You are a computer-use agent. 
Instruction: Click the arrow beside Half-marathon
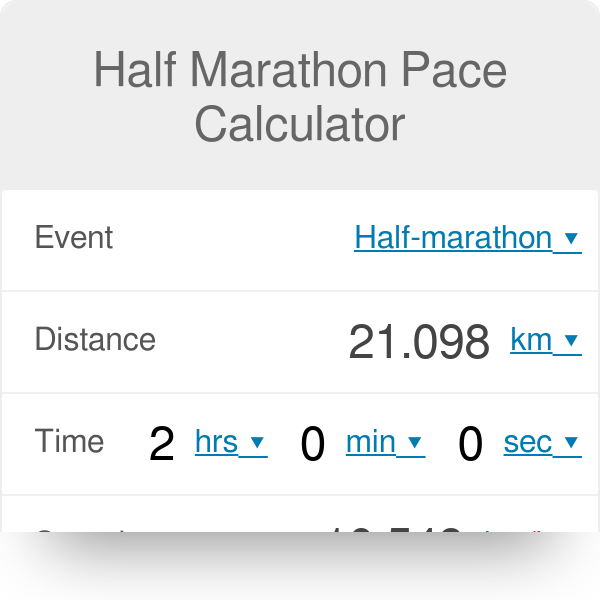pos(571,239)
